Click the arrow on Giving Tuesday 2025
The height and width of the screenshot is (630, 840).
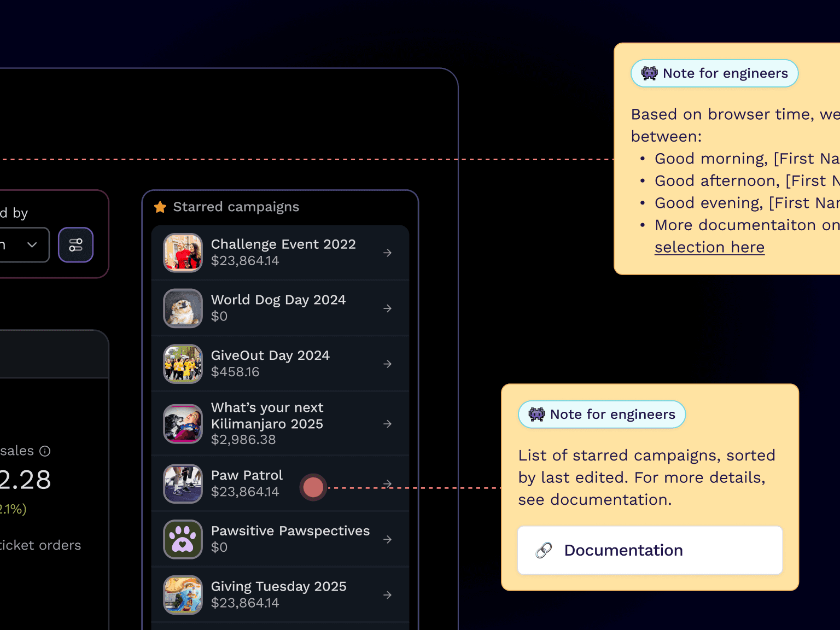(x=387, y=594)
